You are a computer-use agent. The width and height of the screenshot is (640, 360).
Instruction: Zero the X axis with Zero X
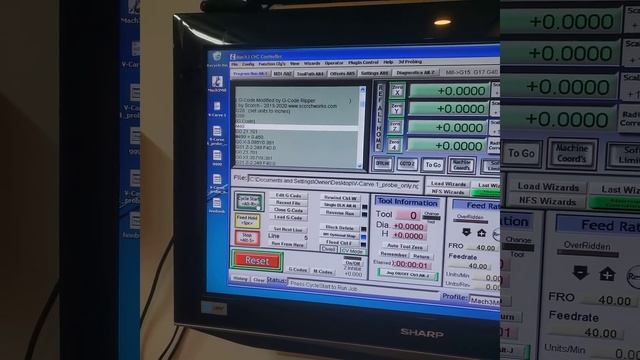[x=397, y=90]
